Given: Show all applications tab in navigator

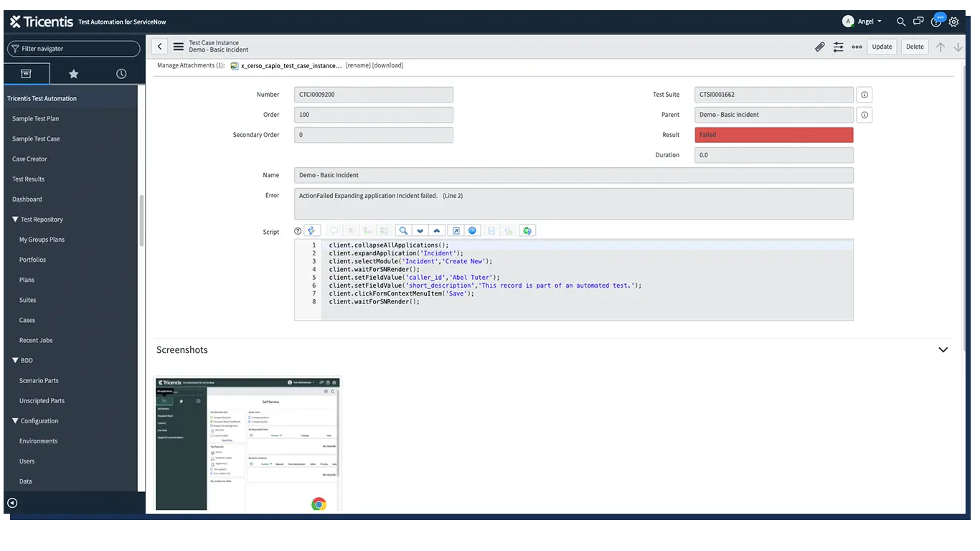Looking at the screenshot, I should point(26,73).
